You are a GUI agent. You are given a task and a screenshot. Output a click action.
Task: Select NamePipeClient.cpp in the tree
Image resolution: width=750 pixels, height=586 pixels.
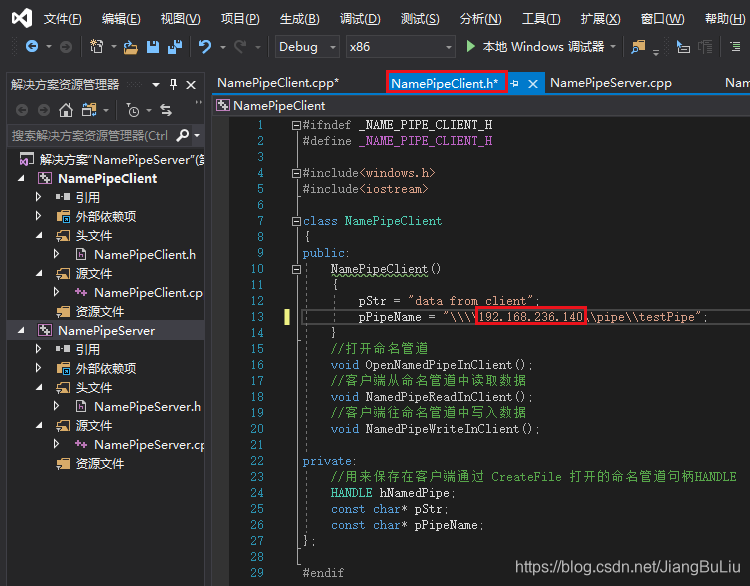pyautogui.click(x=148, y=292)
